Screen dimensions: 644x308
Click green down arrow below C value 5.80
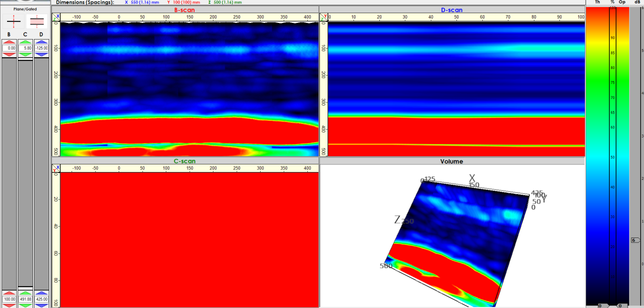[25, 54]
